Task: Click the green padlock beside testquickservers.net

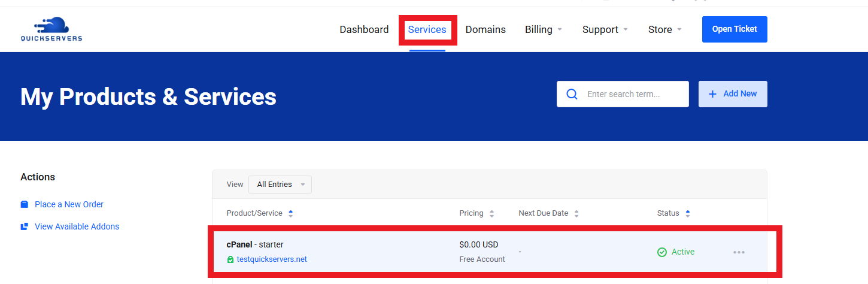Action: coord(230,259)
